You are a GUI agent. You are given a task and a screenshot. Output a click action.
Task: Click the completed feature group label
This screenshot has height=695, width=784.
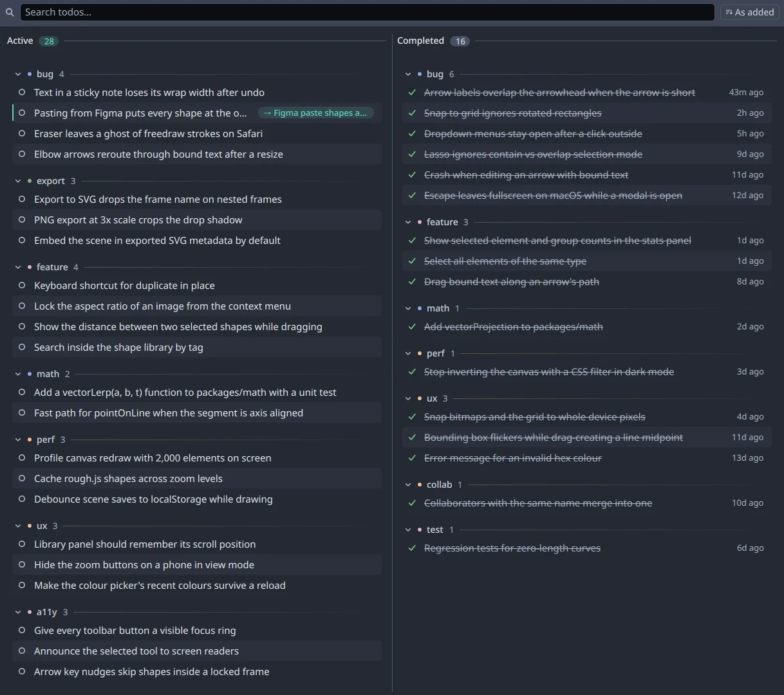pos(442,222)
